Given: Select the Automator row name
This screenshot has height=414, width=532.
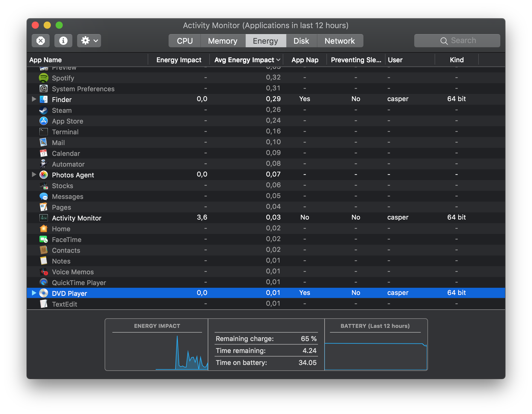Looking at the screenshot, I should [x=68, y=164].
